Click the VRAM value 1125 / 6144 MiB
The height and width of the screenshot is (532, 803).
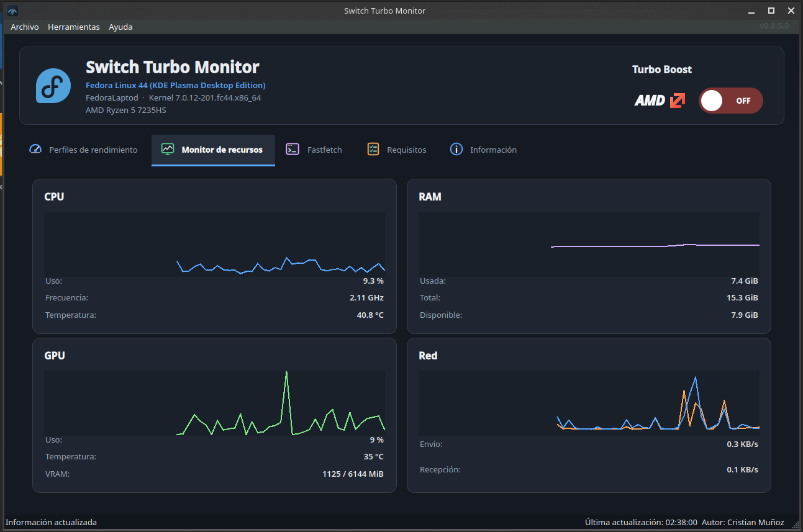point(353,474)
